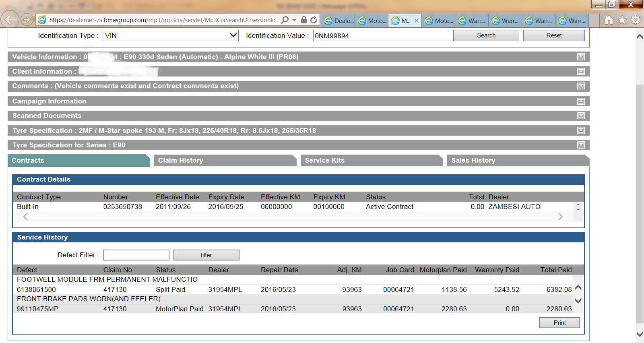Switch to the Claim History tab
This screenshot has width=644, height=343.
coord(225,160)
